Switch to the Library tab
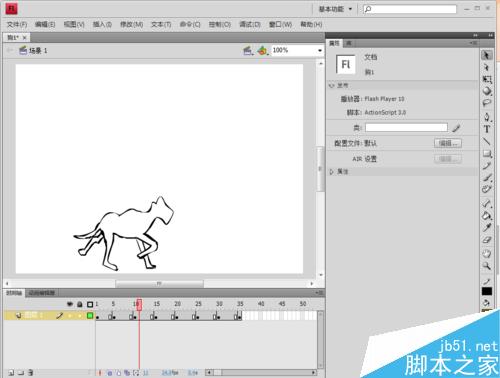The height and width of the screenshot is (378, 500). pos(348,43)
